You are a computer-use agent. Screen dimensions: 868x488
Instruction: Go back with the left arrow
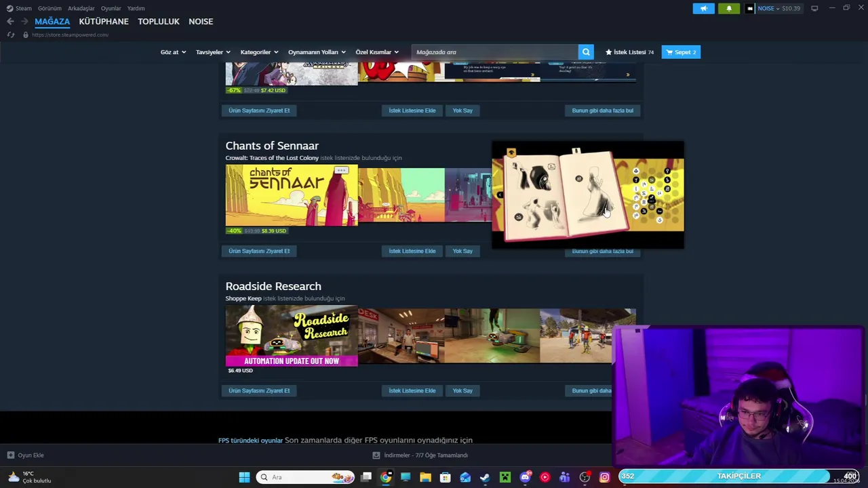pos(10,22)
